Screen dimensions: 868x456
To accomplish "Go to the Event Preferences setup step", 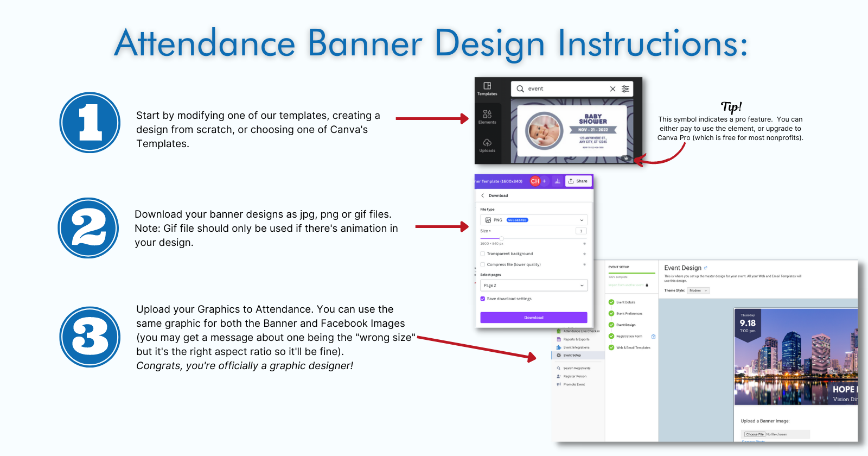I will point(629,314).
